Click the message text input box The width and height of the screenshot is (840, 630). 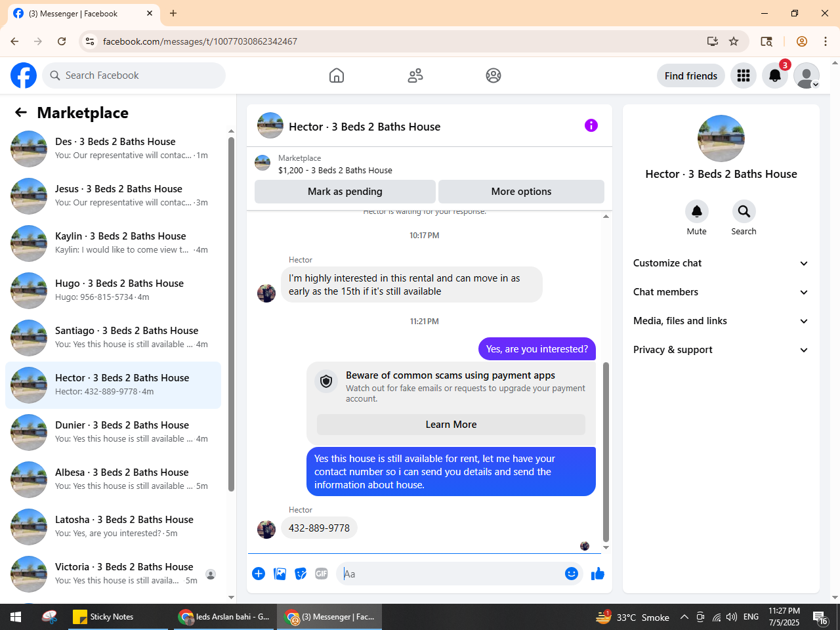[x=451, y=574]
